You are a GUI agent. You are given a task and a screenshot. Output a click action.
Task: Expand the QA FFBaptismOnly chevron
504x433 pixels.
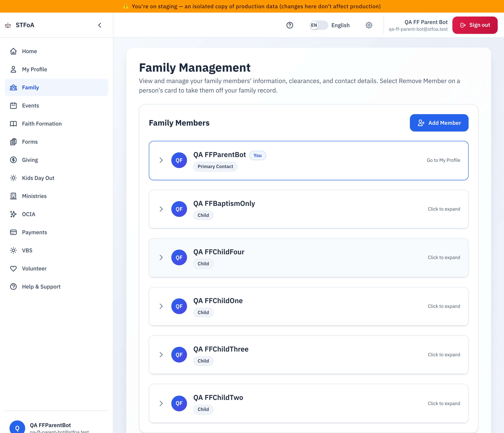tap(161, 209)
